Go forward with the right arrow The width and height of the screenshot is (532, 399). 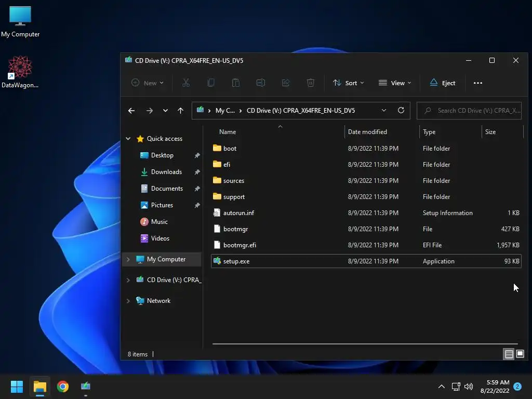[149, 111]
